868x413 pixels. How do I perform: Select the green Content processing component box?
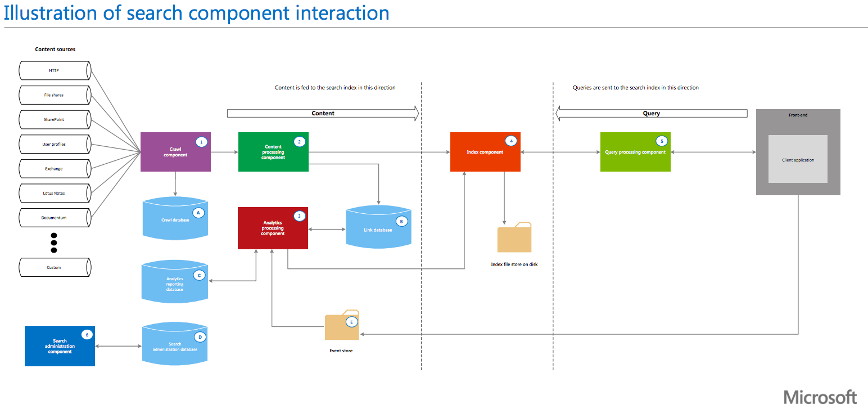273,152
